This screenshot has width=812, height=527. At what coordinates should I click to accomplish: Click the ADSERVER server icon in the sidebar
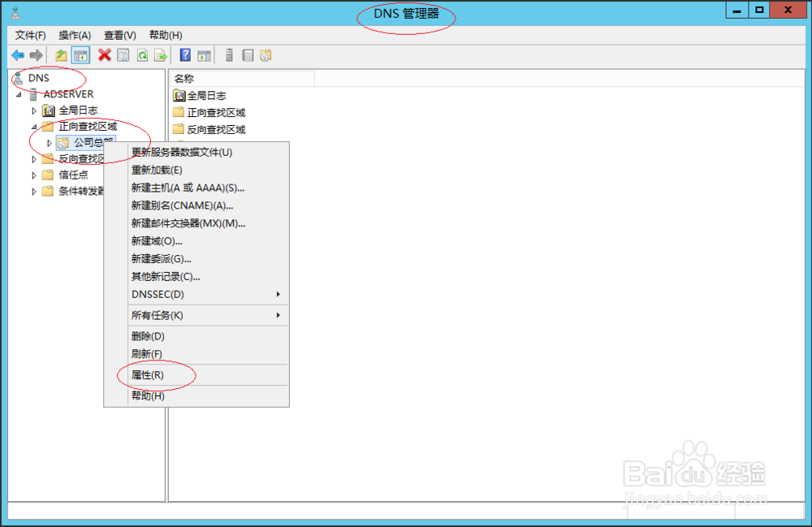click(x=34, y=94)
